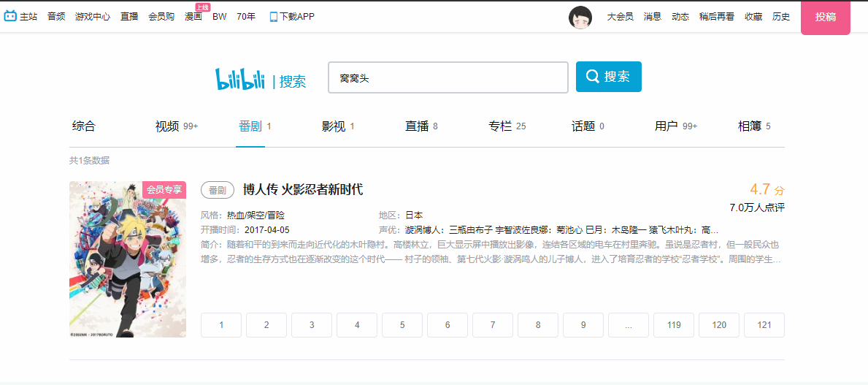The width and height of the screenshot is (868, 385).
Task: Click the 4.7 分 rating score
Action: tap(767, 189)
